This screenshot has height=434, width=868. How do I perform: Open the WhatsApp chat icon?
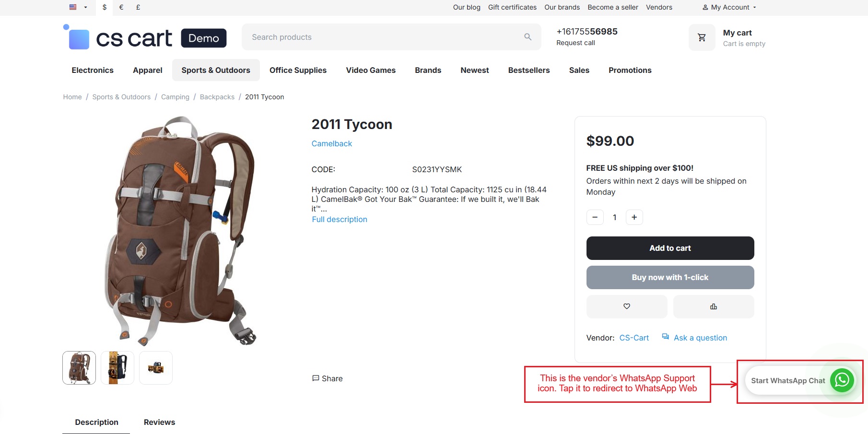pos(842,380)
